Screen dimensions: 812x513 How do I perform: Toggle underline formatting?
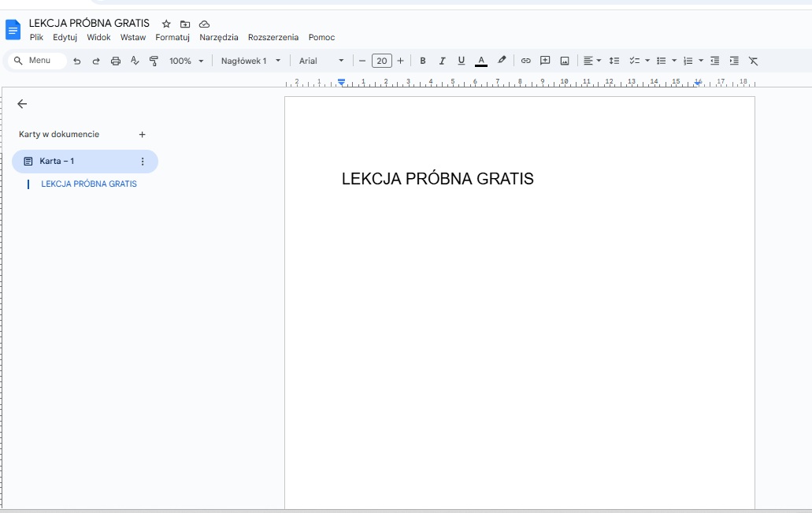point(461,61)
